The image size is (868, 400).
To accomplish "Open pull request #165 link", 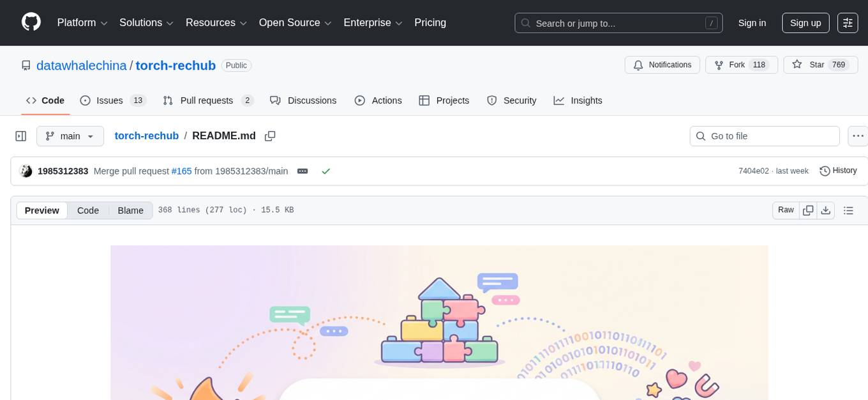I will tap(182, 171).
